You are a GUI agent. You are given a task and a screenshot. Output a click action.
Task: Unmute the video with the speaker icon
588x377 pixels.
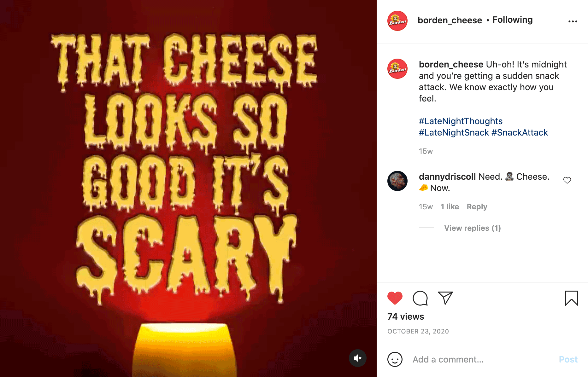pos(357,358)
